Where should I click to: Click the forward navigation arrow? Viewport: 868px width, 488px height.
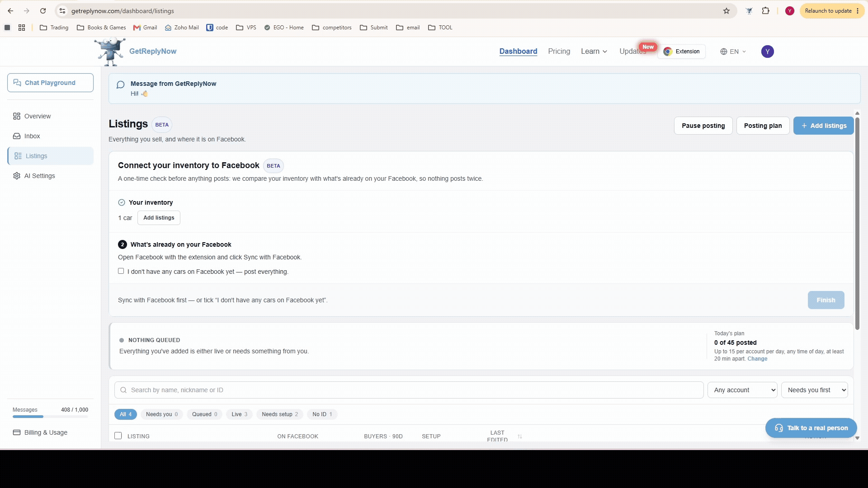(27, 11)
